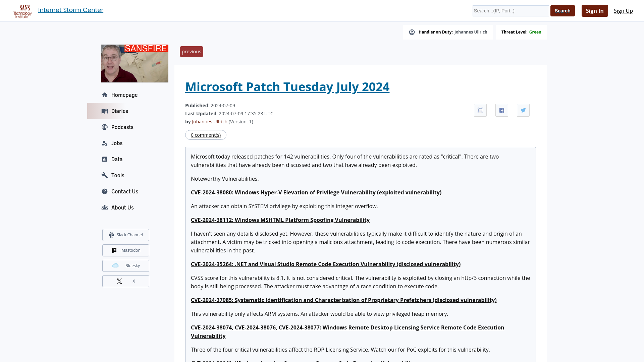
Task: Click the handler on duty user icon
Action: point(412,32)
